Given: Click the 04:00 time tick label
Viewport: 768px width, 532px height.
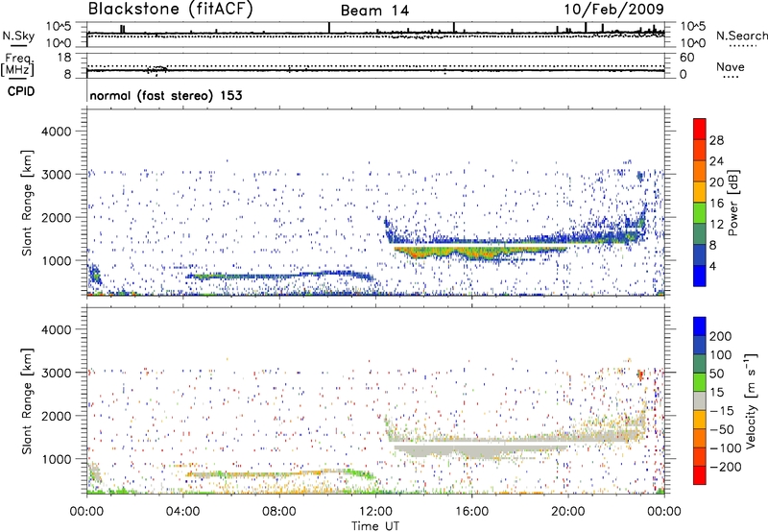Looking at the screenshot, I should point(182,512).
